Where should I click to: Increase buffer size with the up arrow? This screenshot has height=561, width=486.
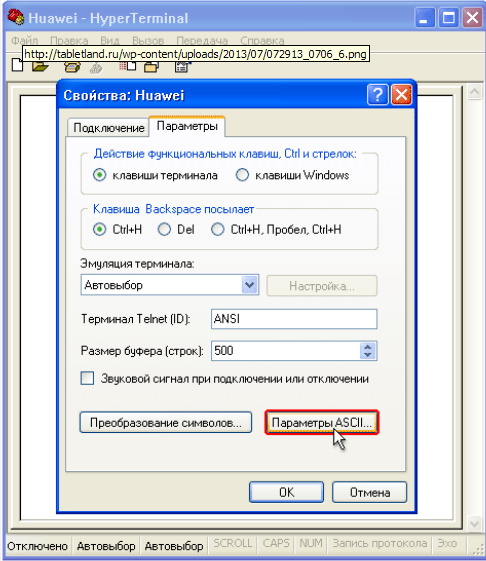[x=368, y=346]
